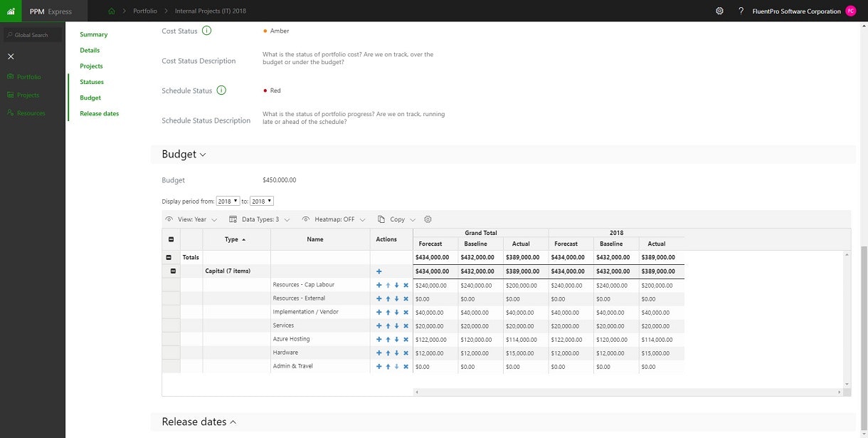Move the Services row down

pyautogui.click(x=397, y=326)
